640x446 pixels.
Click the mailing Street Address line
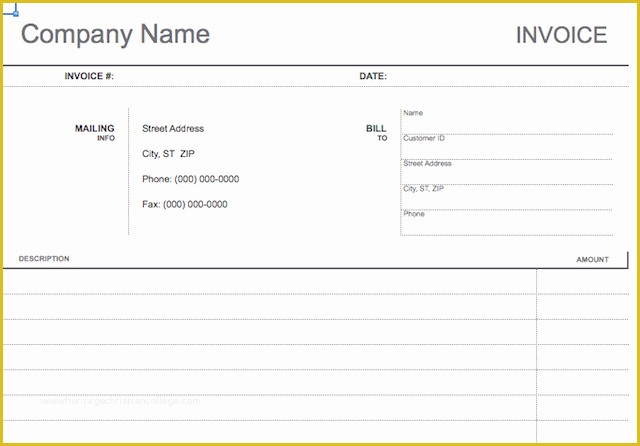pos(173,129)
